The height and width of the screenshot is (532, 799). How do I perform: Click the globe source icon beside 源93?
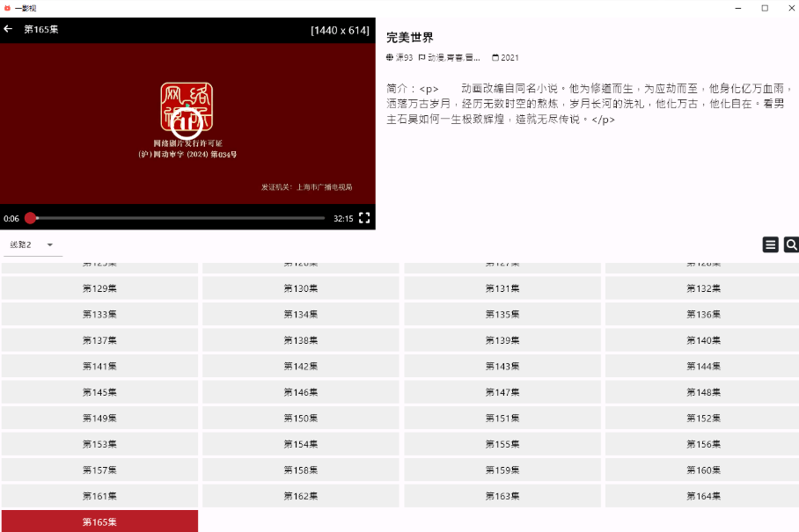pos(390,58)
